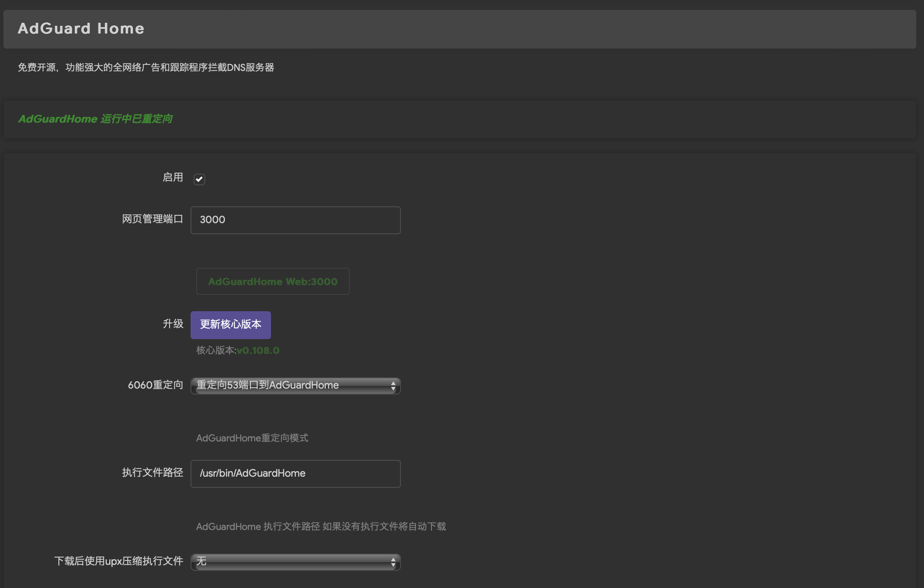
Task: Open the 6060重定向 dropdown
Action: click(x=296, y=386)
